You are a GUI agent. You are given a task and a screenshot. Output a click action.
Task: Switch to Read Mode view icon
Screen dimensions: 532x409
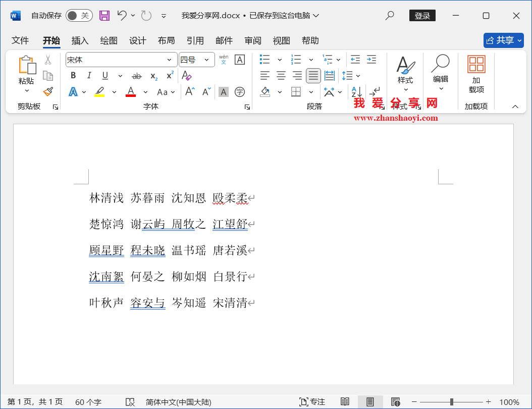click(x=345, y=402)
